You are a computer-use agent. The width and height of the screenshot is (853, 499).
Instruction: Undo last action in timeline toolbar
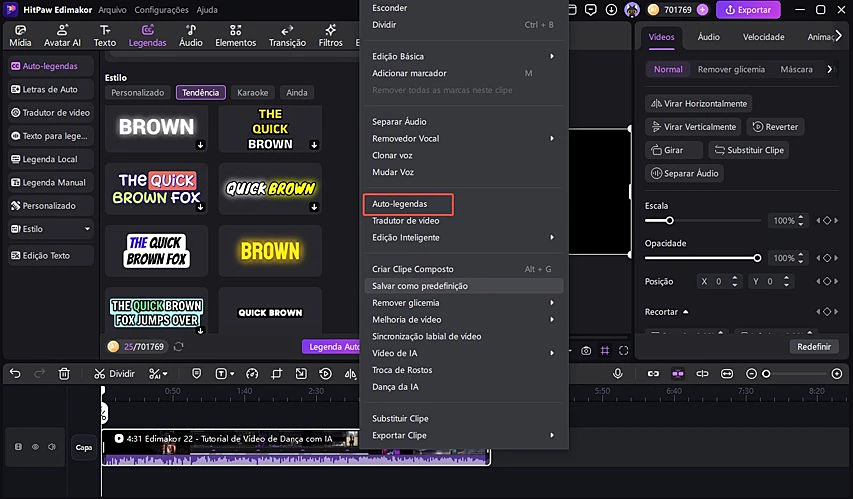15,373
